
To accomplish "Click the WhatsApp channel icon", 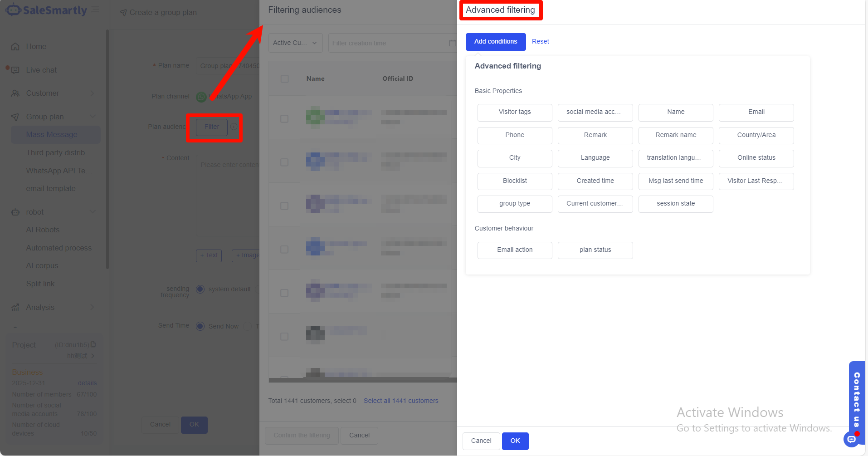I will pyautogui.click(x=201, y=97).
